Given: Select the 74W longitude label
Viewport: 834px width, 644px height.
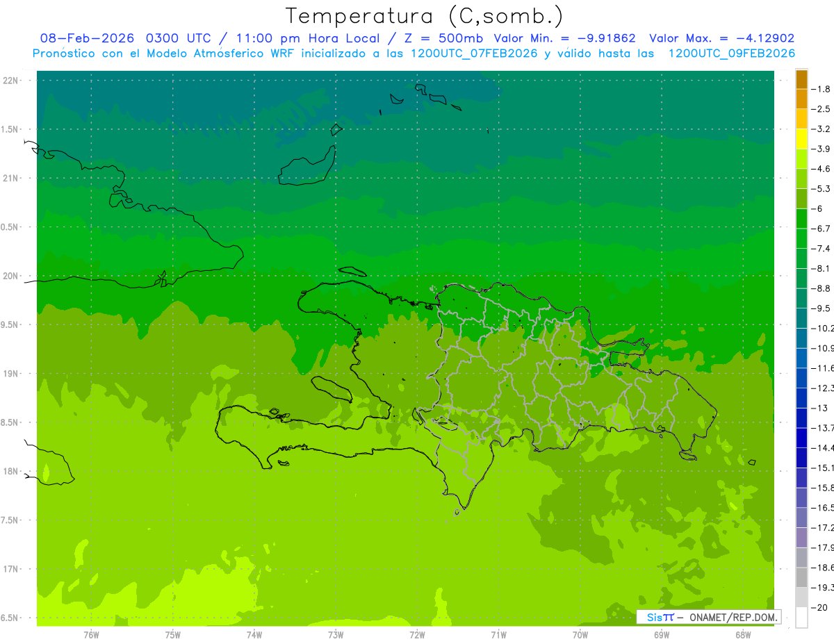Looking at the screenshot, I should tap(254, 635).
